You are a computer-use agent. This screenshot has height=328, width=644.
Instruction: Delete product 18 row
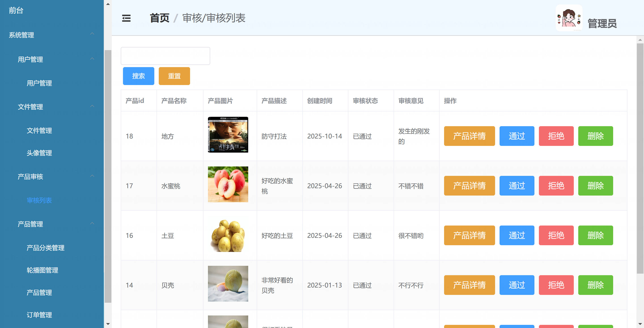click(596, 136)
